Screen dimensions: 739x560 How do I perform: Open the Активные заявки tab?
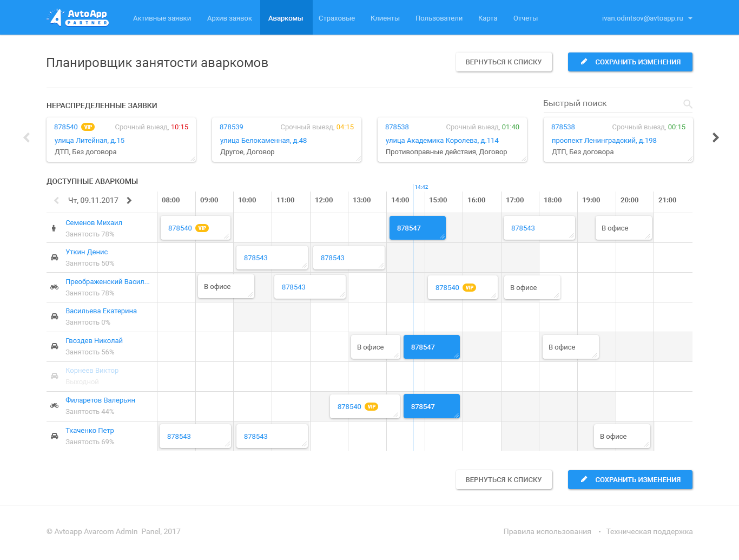(x=162, y=18)
